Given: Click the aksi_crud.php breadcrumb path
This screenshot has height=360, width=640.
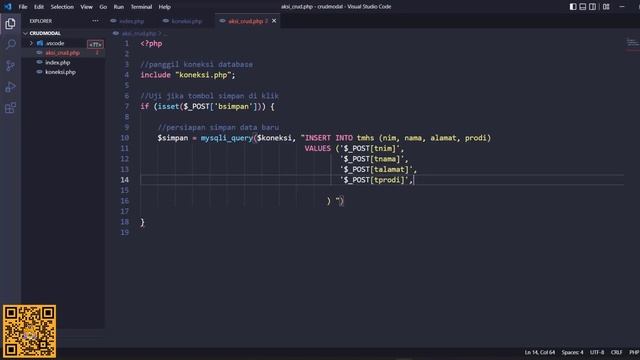Looking at the screenshot, I should [139, 33].
